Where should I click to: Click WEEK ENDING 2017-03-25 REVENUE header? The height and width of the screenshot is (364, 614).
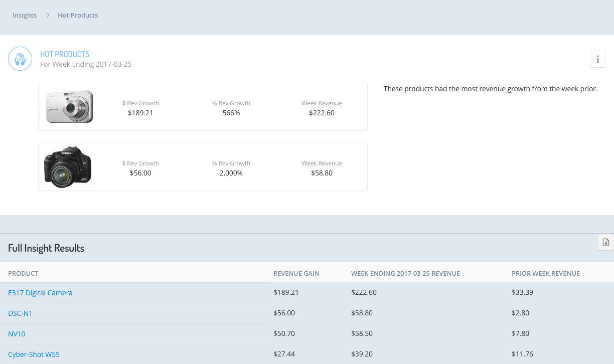tap(405, 273)
